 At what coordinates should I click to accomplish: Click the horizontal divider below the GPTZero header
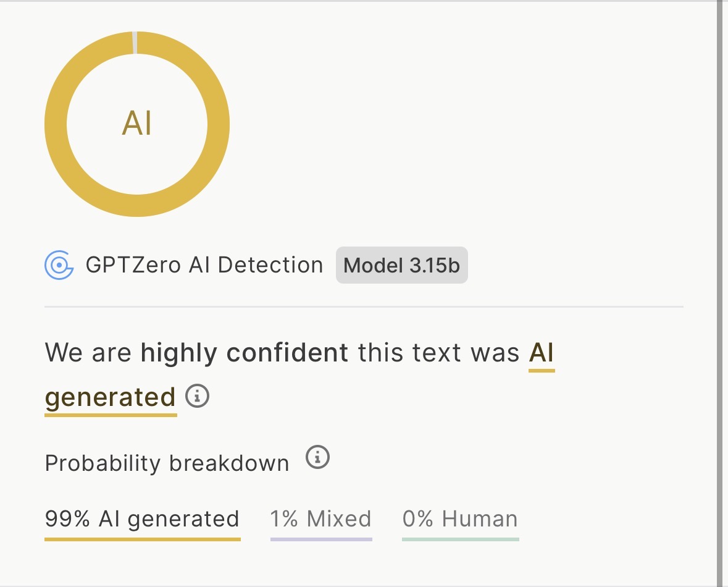[364, 306]
